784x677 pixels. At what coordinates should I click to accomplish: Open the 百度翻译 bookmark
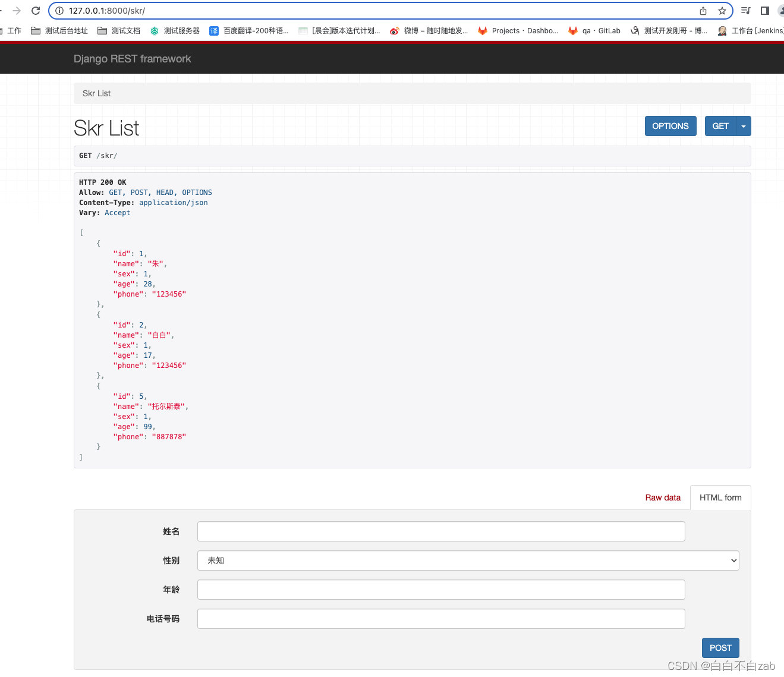(249, 31)
